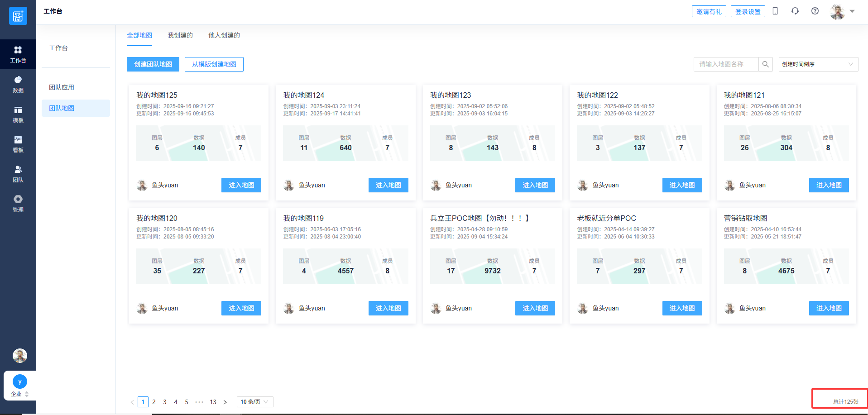
Task: Open 管理 settings in sidebar
Action: pos(18,204)
